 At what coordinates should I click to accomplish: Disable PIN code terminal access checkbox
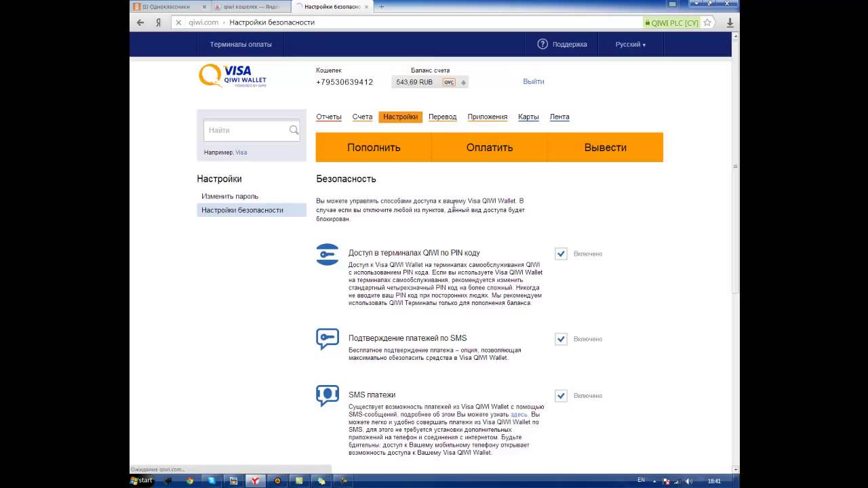(x=561, y=253)
